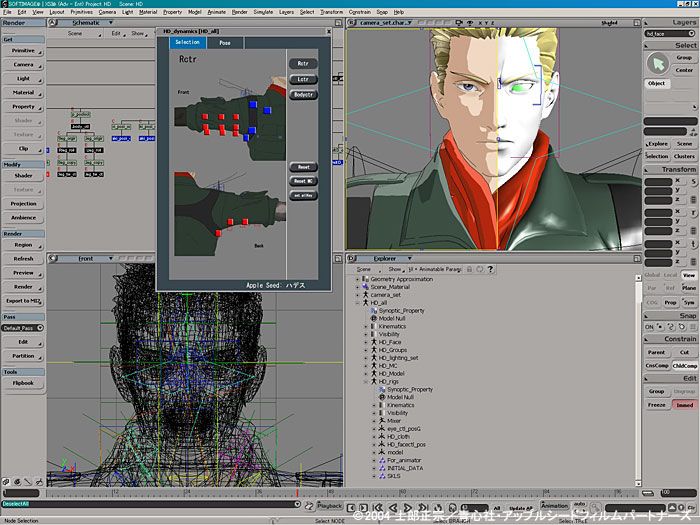The width and height of the screenshot is (700, 525).
Task: Open the Simulate menu
Action: tap(263, 12)
